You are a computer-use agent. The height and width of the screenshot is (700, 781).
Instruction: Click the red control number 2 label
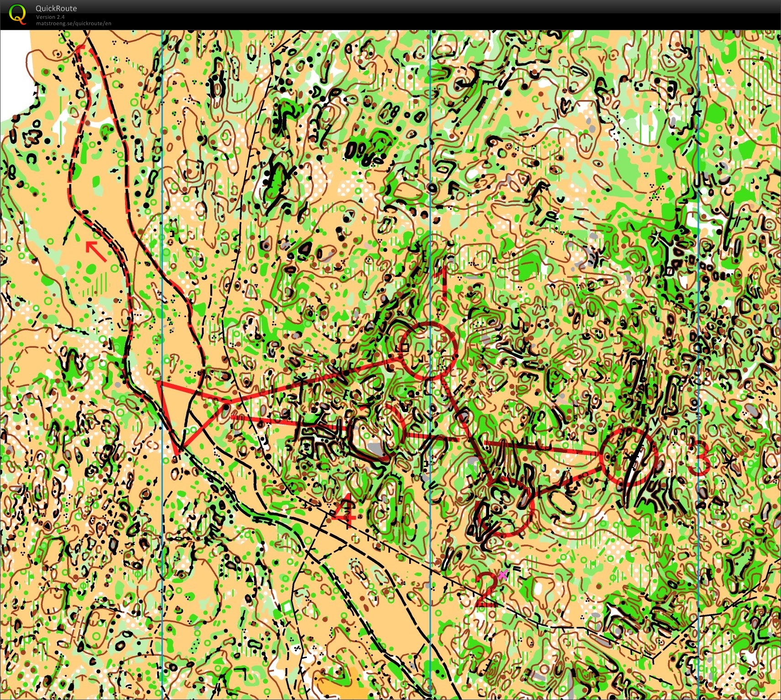[486, 590]
